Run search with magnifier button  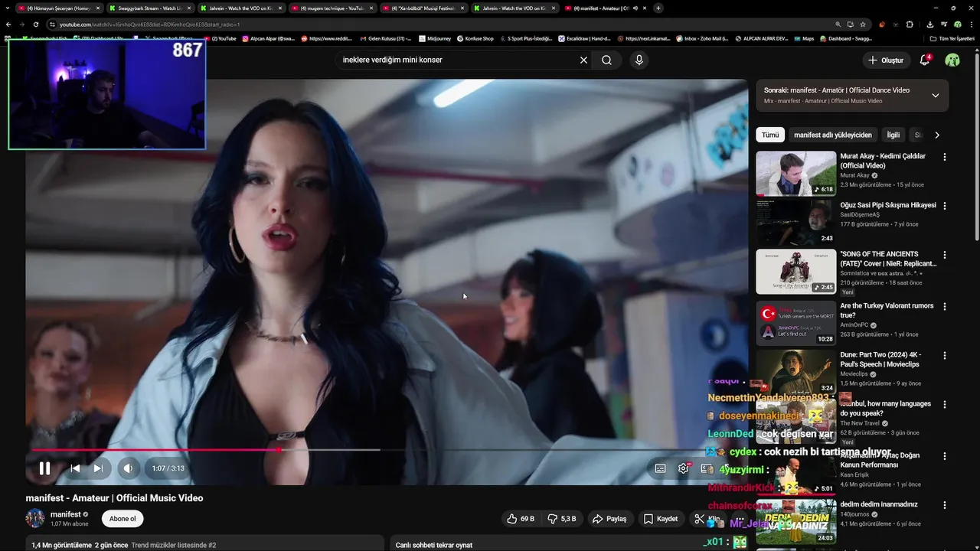pos(606,60)
